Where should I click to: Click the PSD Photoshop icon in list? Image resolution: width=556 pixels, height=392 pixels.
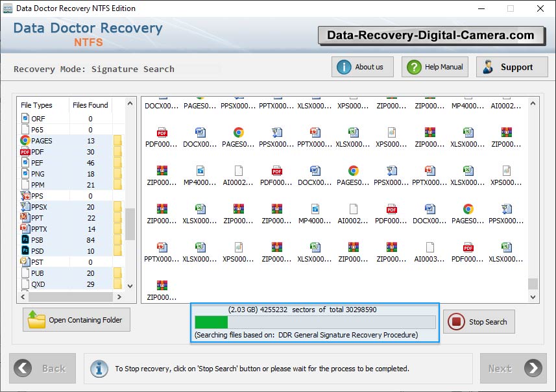(25, 251)
